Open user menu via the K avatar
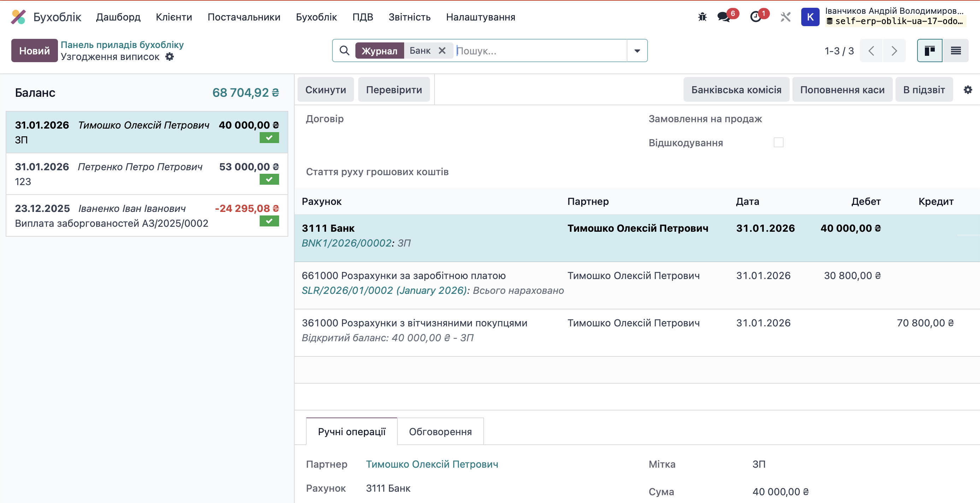 (810, 17)
